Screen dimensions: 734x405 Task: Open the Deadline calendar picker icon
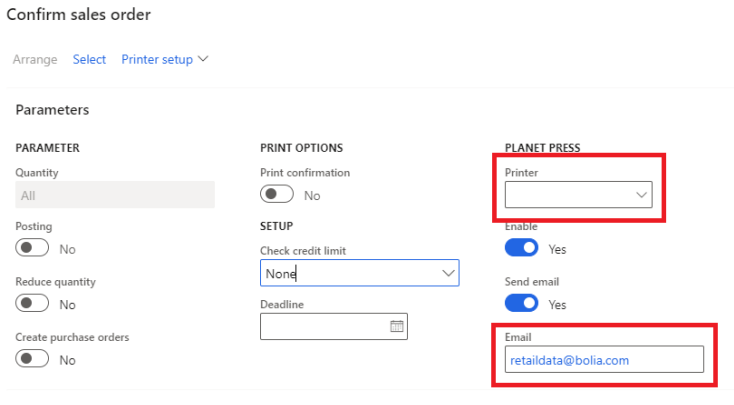tap(396, 326)
